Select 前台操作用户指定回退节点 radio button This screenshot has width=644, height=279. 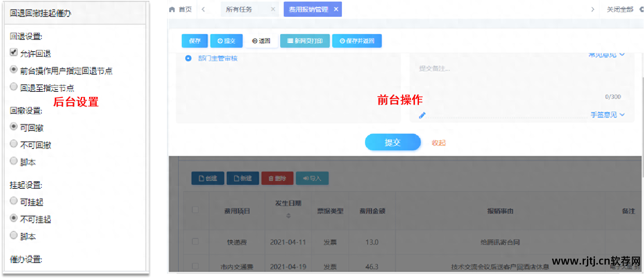click(x=14, y=70)
